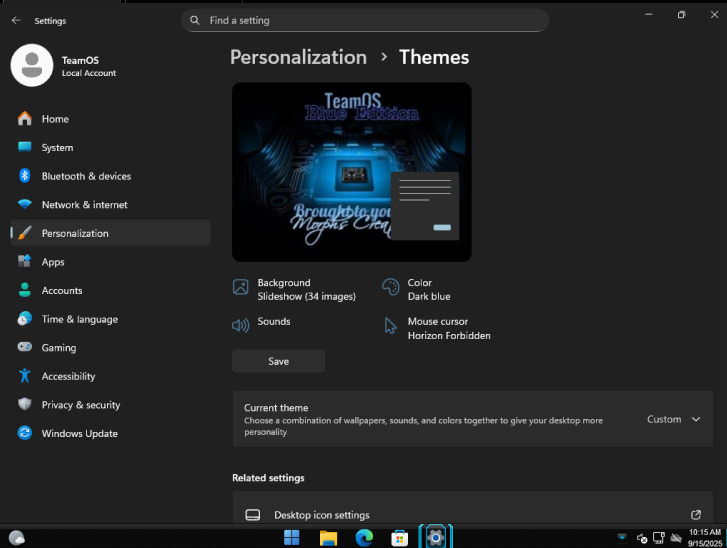Image resolution: width=727 pixels, height=548 pixels.
Task: Click the Windows Update sync icon
Action: click(25, 433)
